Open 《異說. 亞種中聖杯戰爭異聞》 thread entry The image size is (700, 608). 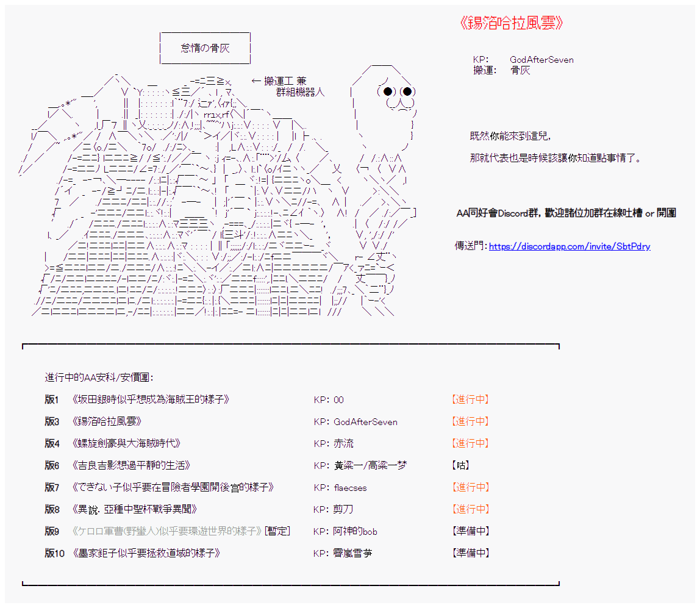(x=134, y=509)
